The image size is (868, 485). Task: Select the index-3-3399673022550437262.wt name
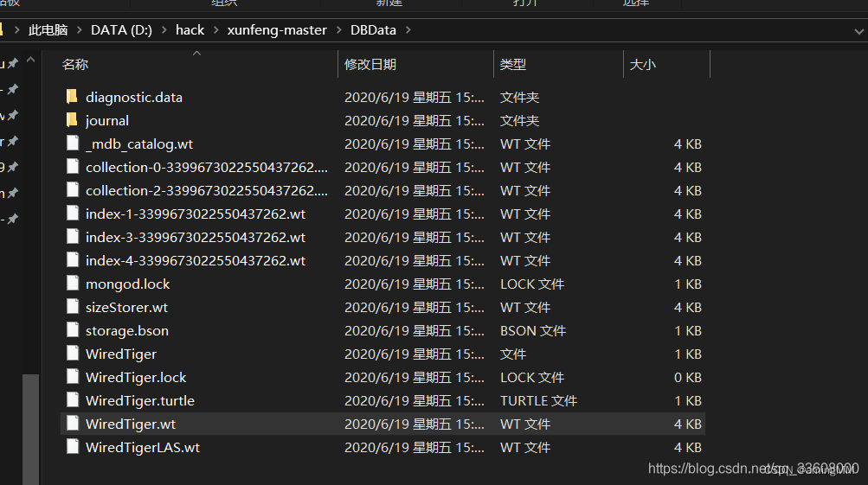click(x=196, y=237)
